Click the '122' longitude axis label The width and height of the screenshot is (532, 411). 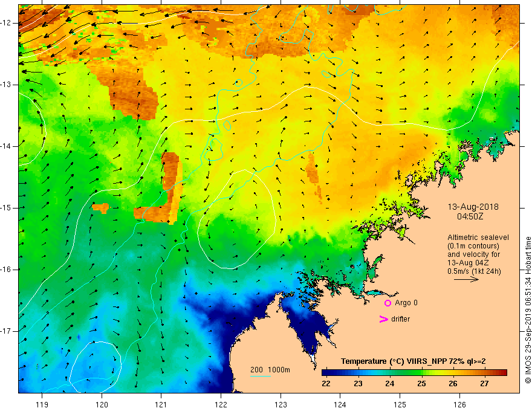[x=221, y=404]
